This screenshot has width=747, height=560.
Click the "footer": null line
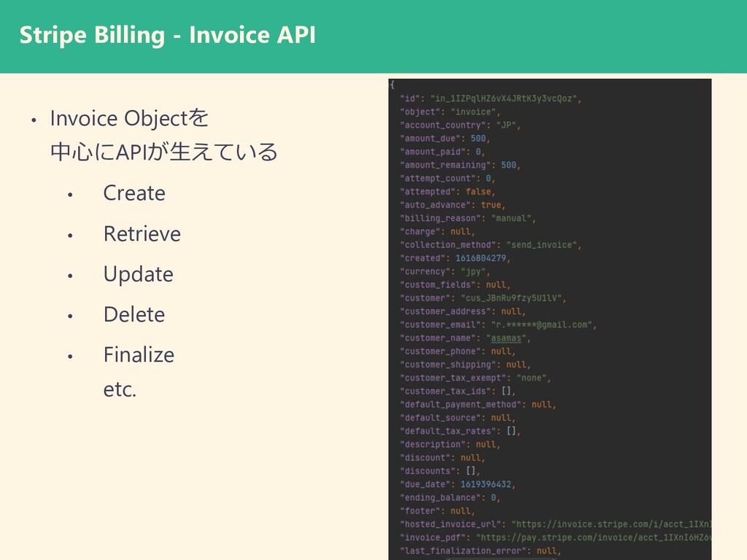pos(438,511)
